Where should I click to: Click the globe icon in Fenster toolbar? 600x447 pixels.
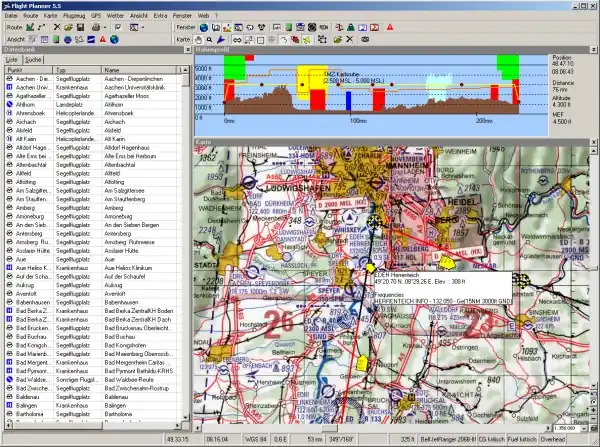click(x=204, y=27)
